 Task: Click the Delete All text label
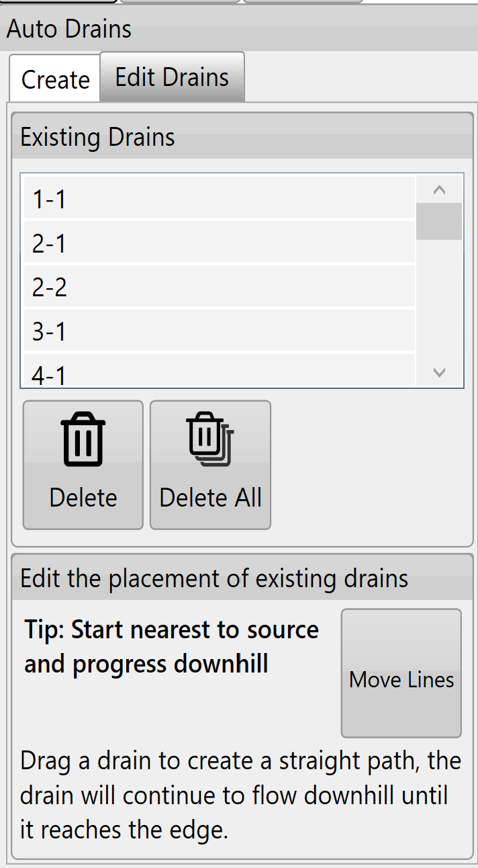tap(211, 498)
